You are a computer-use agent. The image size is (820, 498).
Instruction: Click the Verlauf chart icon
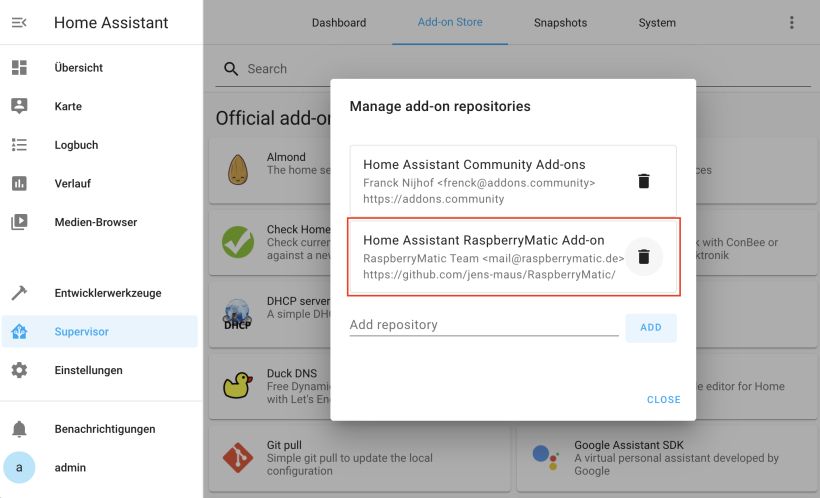pos(19,183)
